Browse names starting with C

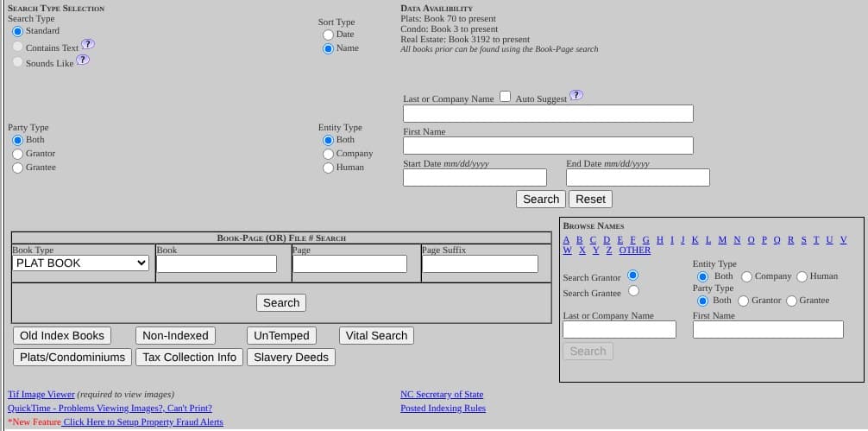tap(593, 240)
